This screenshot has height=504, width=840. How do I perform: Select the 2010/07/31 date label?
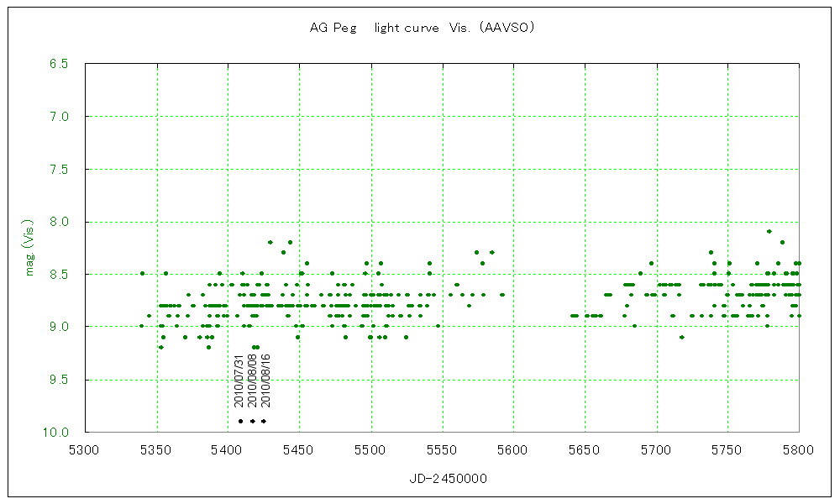[x=240, y=381]
